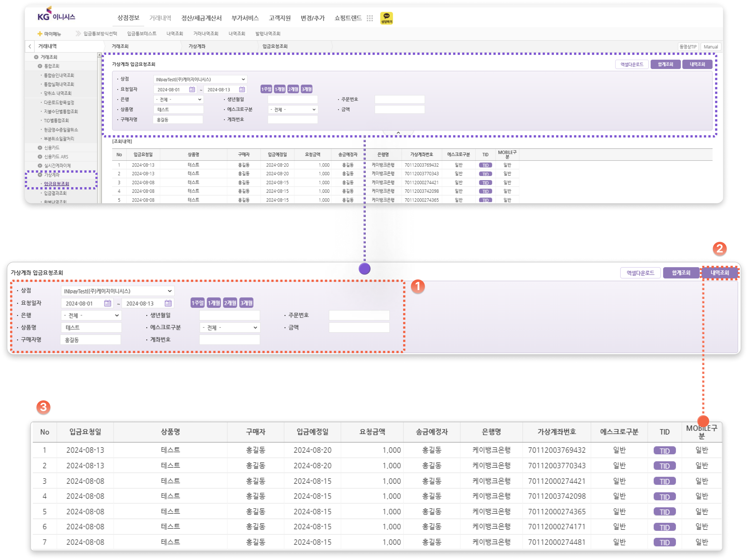
Task: Open 통합승인내역조회 in the sidebar
Action: pyautogui.click(x=59, y=75)
